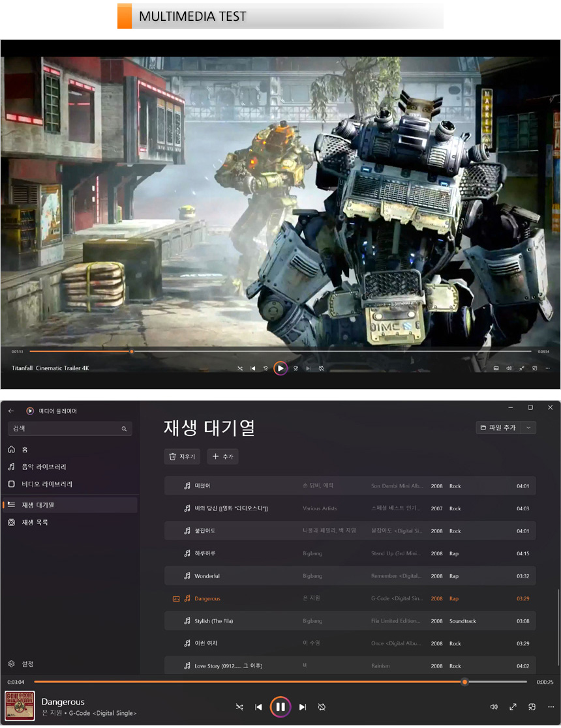Click the 지우기 trash button

pyautogui.click(x=182, y=457)
